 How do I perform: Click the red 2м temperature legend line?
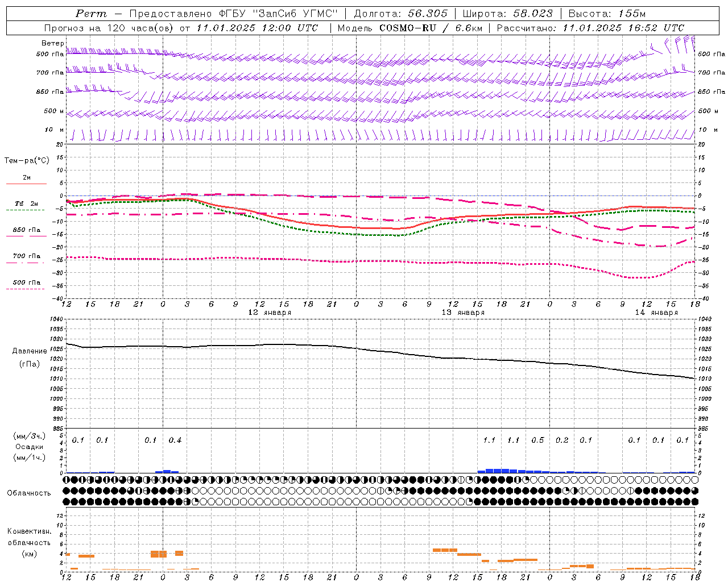coord(26,184)
